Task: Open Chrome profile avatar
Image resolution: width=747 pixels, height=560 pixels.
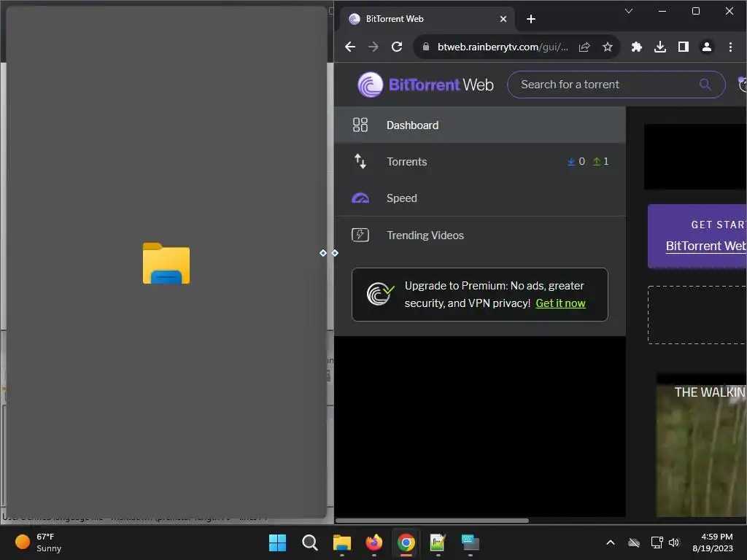Action: (x=706, y=47)
